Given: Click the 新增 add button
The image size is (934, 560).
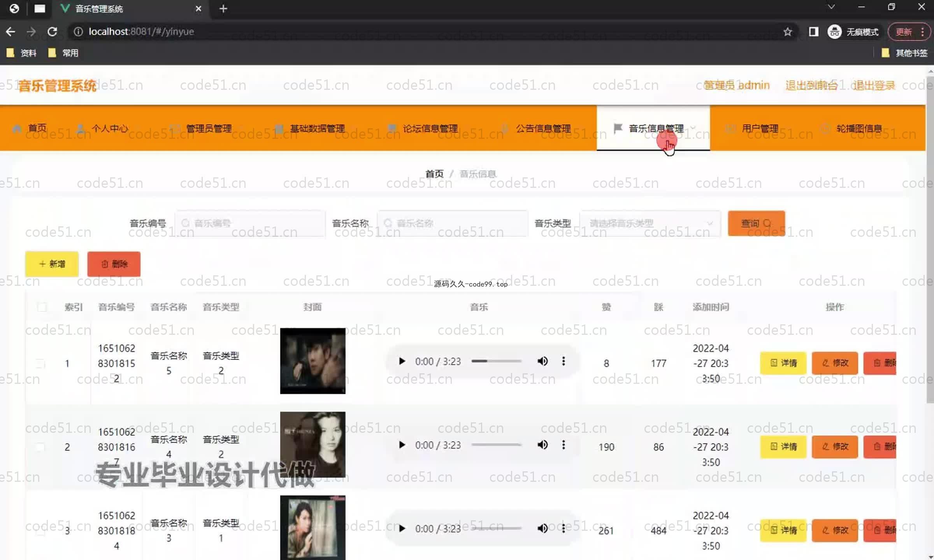Looking at the screenshot, I should [52, 264].
